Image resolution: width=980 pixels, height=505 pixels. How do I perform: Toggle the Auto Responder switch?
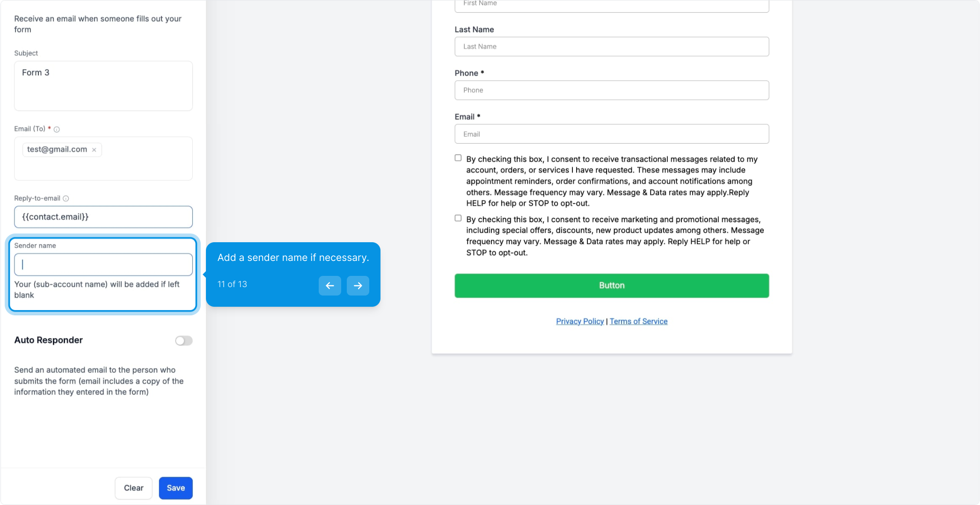tap(184, 341)
